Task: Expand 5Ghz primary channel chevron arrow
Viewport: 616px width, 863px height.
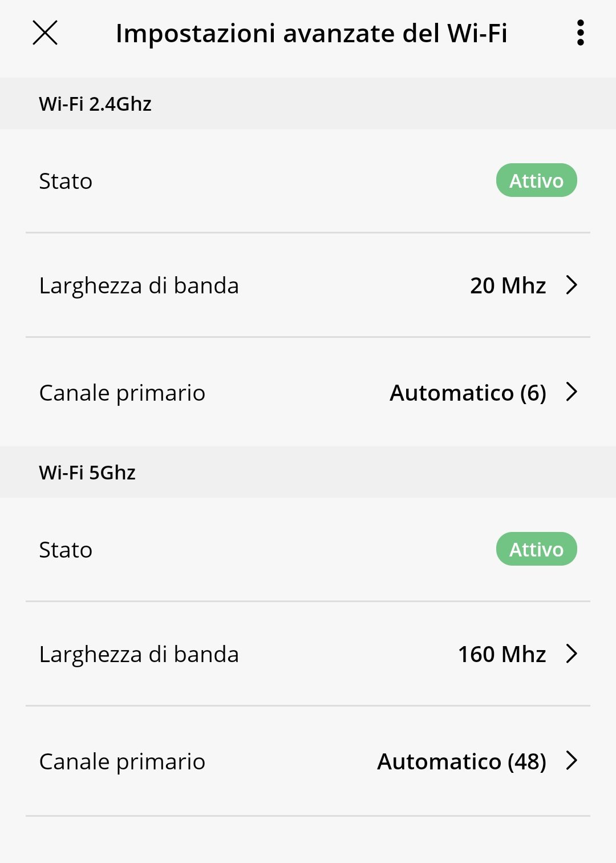Action: click(x=572, y=761)
